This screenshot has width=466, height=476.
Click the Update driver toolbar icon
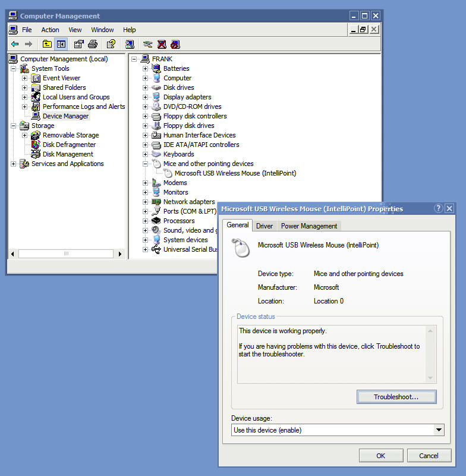coord(147,44)
